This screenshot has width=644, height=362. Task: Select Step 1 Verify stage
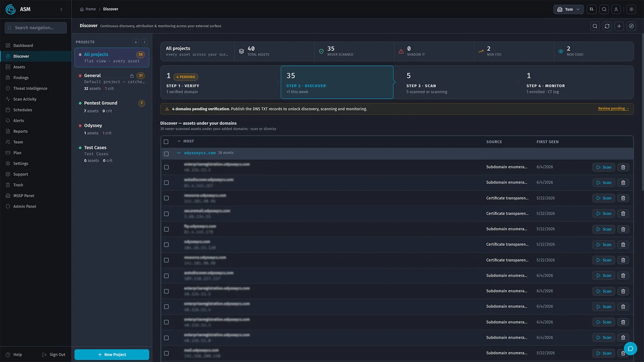click(x=220, y=82)
